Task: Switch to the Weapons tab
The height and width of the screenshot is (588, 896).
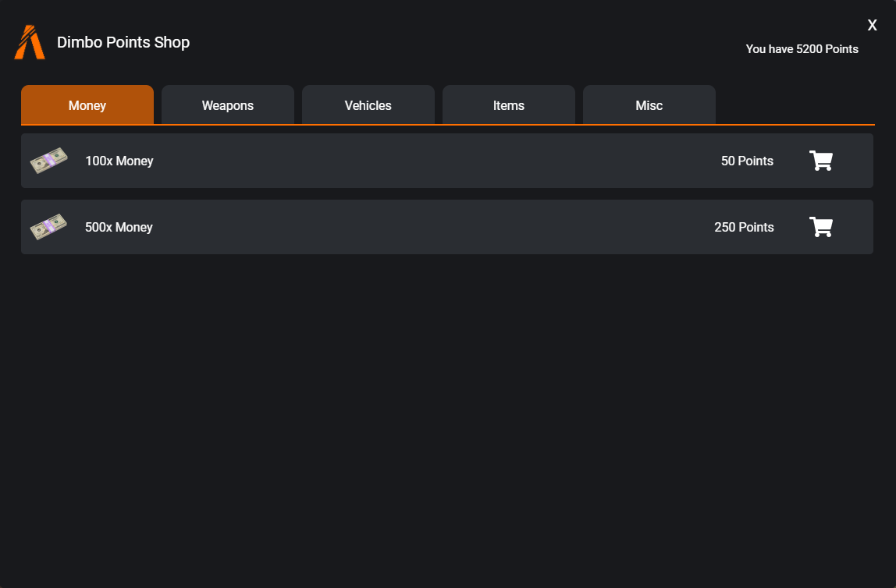Action: [228, 104]
